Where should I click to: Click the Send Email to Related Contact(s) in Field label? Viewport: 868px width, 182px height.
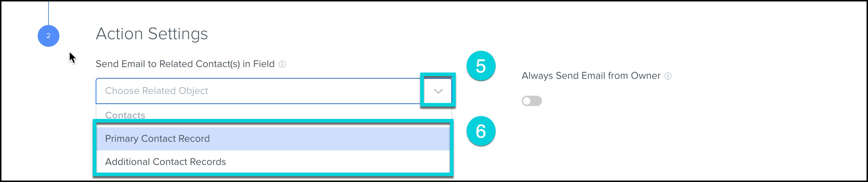[185, 64]
